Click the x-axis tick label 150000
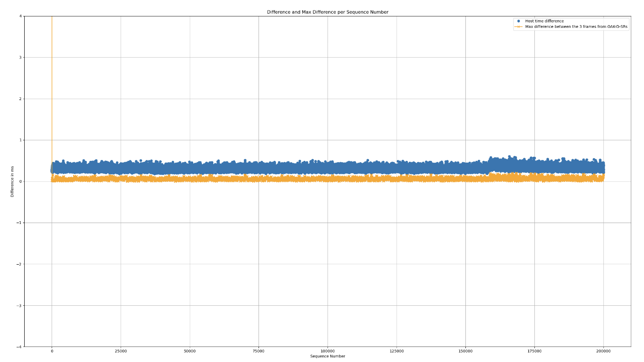Viewport: 644px width, 362px height. 465,351
